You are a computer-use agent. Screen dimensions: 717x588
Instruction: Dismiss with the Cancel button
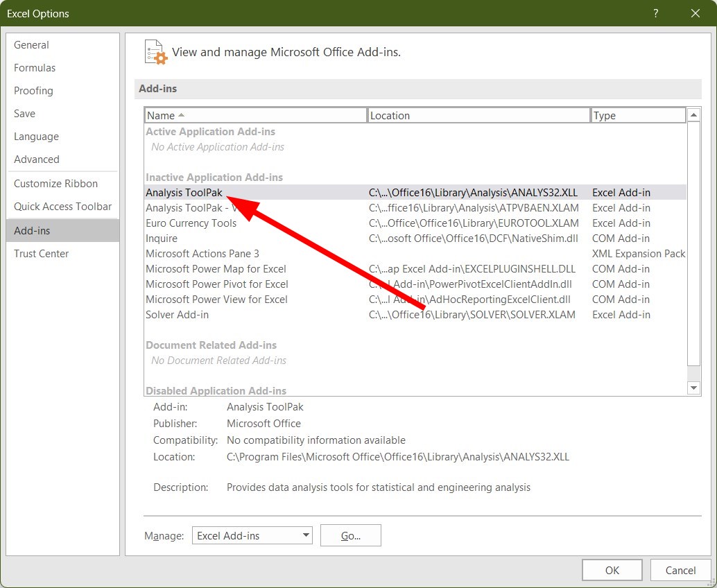[x=680, y=570]
